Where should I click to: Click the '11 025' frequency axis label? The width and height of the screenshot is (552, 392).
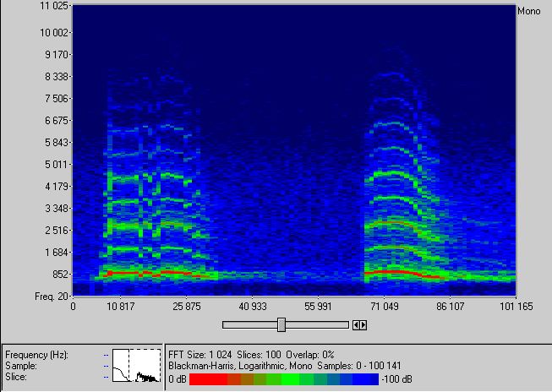click(x=54, y=6)
